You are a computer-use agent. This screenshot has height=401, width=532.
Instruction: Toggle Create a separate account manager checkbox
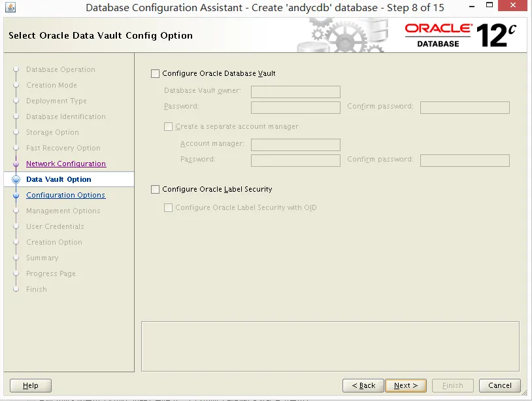pos(168,127)
